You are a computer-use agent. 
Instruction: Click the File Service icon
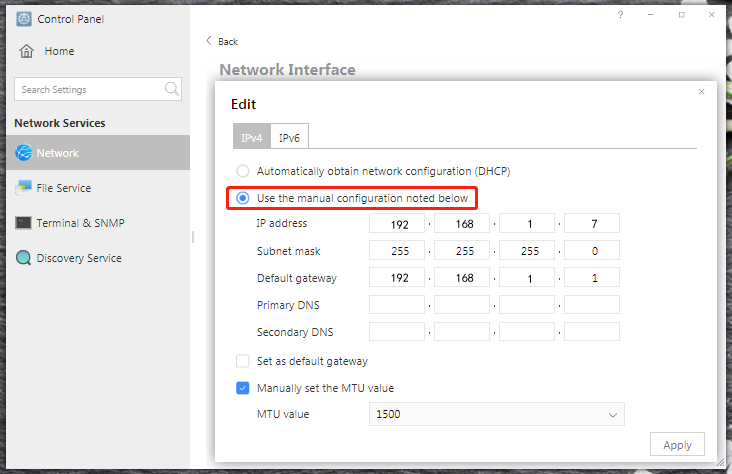pos(23,188)
